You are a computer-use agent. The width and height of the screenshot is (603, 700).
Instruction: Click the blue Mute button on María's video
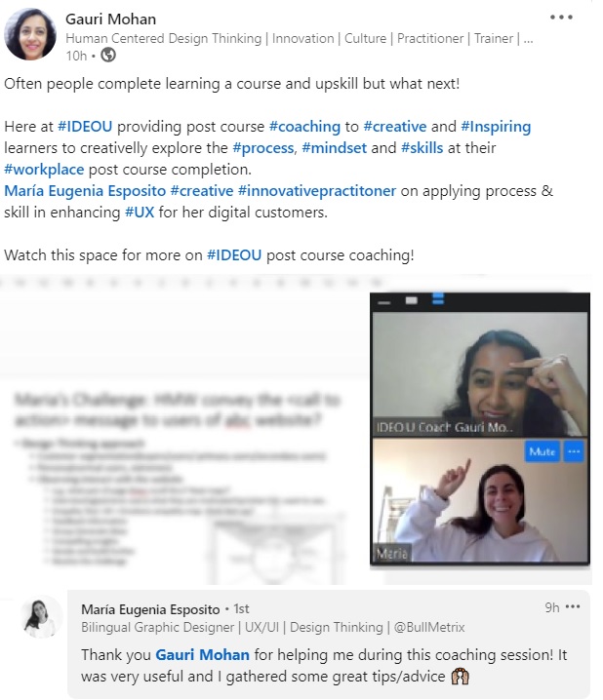pos(542,451)
